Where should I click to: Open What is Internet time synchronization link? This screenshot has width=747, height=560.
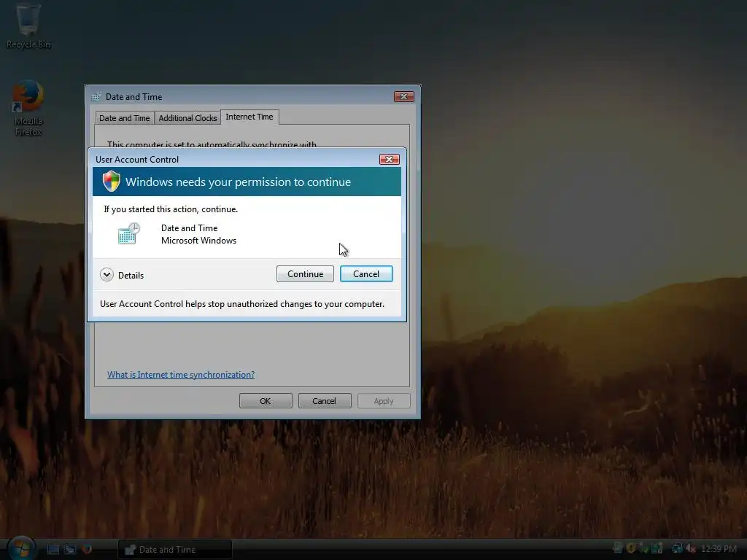[x=181, y=375]
